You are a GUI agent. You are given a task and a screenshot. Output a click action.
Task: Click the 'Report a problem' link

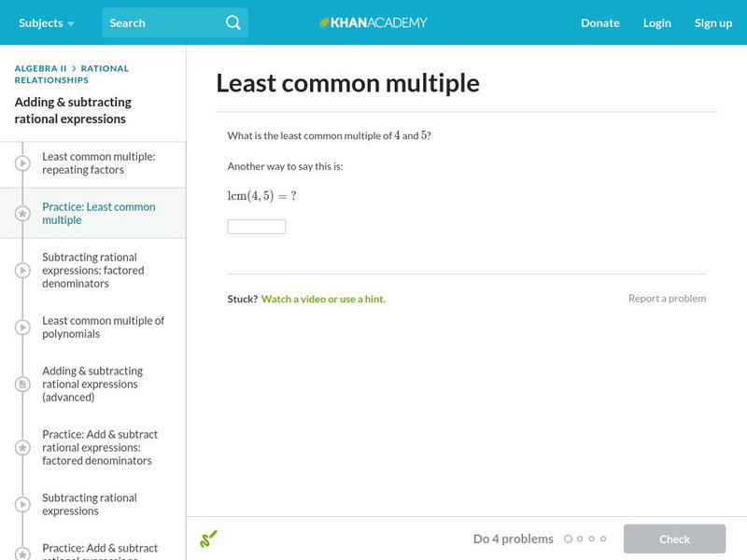point(667,299)
